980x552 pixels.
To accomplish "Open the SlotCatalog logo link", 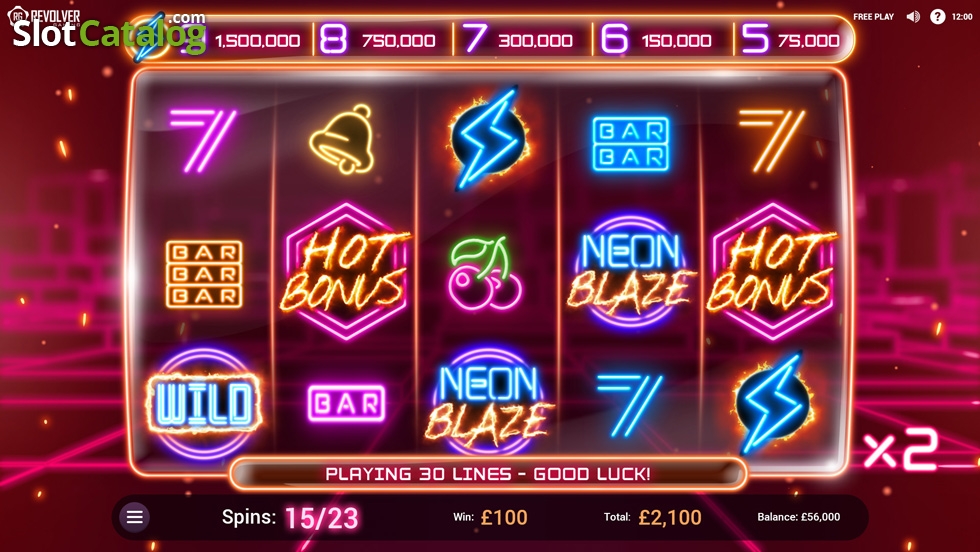I will (x=109, y=30).
